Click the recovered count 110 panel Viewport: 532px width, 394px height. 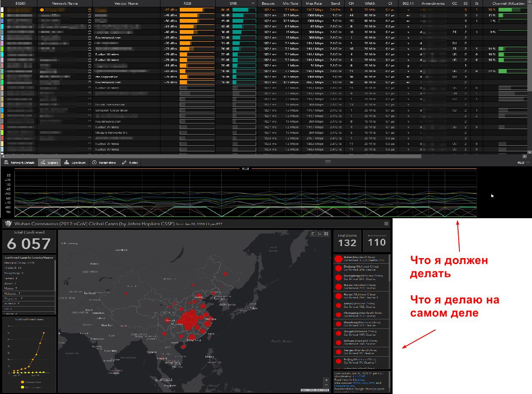[x=377, y=241]
